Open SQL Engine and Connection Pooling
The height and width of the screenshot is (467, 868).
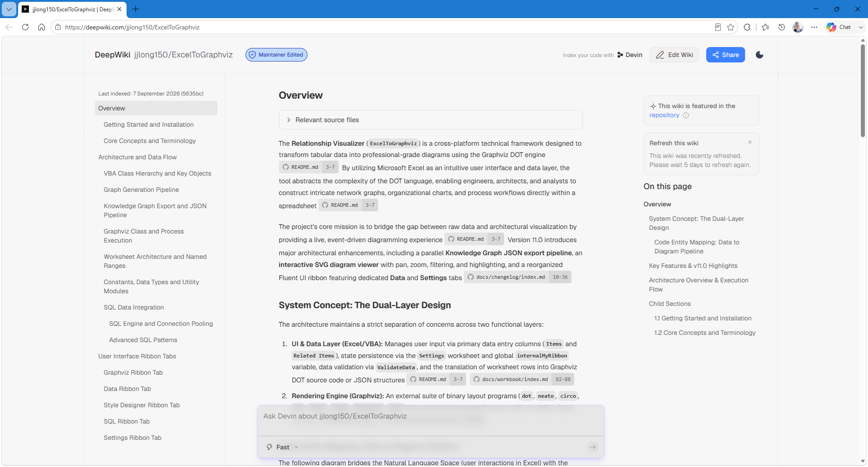click(x=161, y=324)
